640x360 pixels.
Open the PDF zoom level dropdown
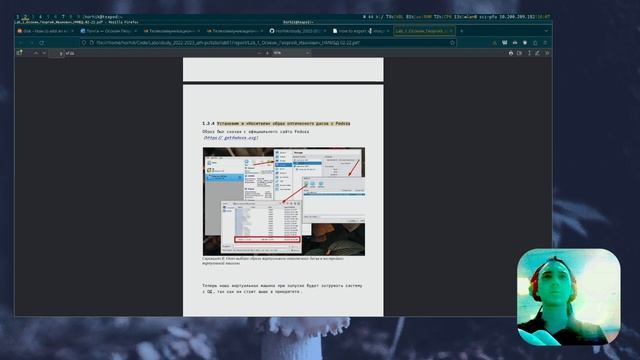point(291,53)
